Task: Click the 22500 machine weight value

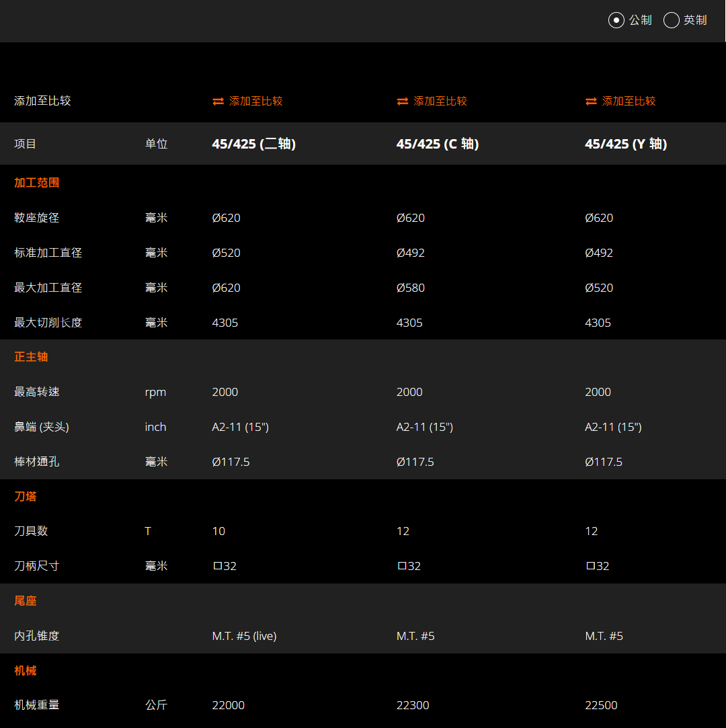Action: (601, 705)
